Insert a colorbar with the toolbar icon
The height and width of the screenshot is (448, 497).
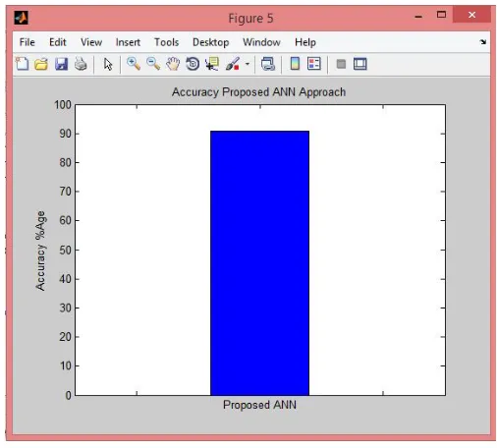click(295, 64)
